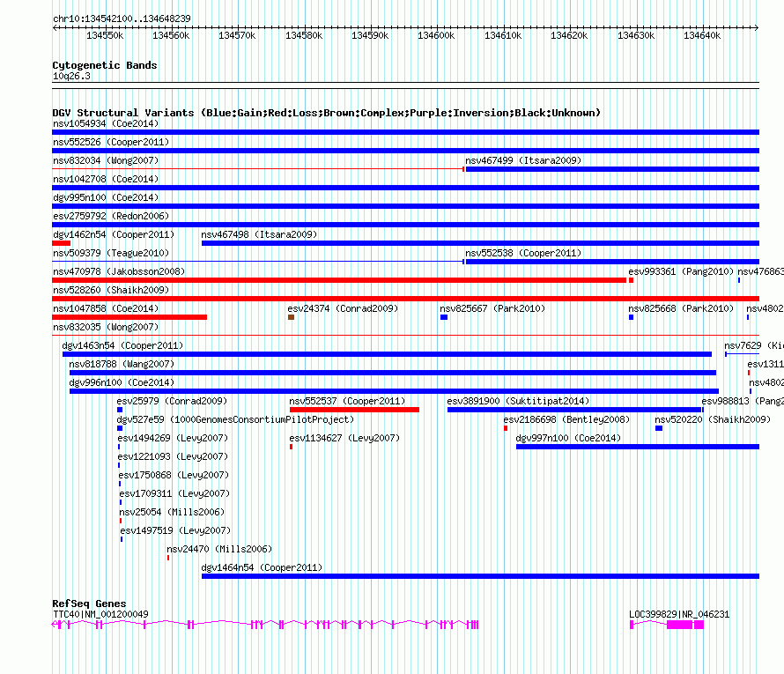784x674 pixels.
Task: Click dgv1463n54 (Cooper2011) label
Action: (x=122, y=345)
